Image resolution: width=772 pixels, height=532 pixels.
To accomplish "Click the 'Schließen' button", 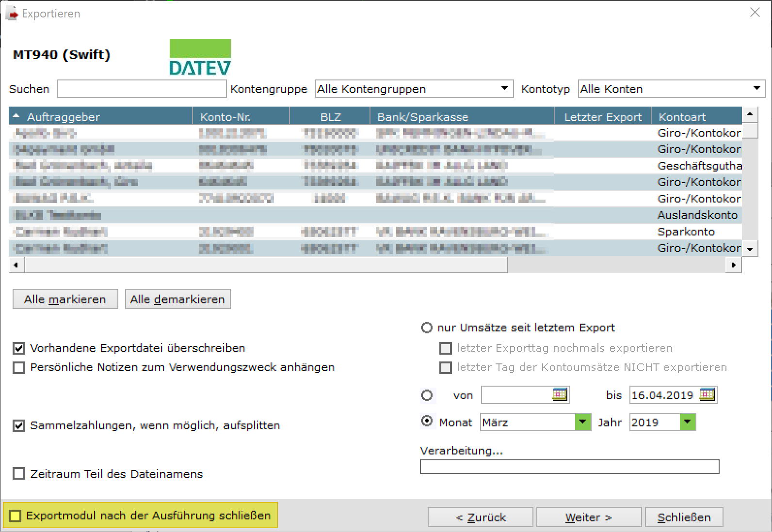I will click(x=684, y=517).
